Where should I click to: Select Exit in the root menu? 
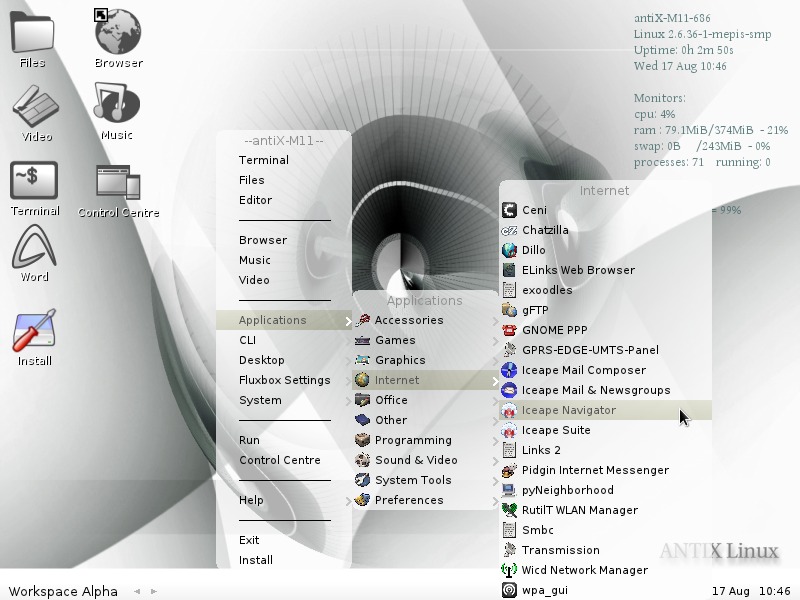click(284, 540)
